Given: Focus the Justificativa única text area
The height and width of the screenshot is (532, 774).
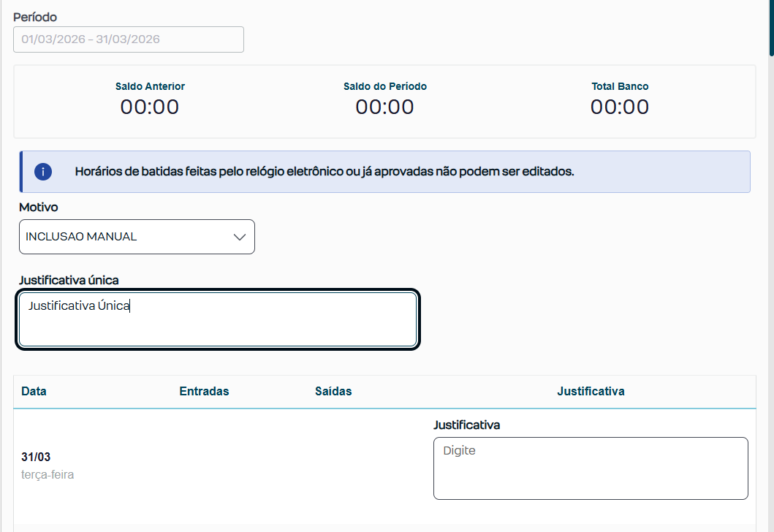Looking at the screenshot, I should [x=218, y=319].
